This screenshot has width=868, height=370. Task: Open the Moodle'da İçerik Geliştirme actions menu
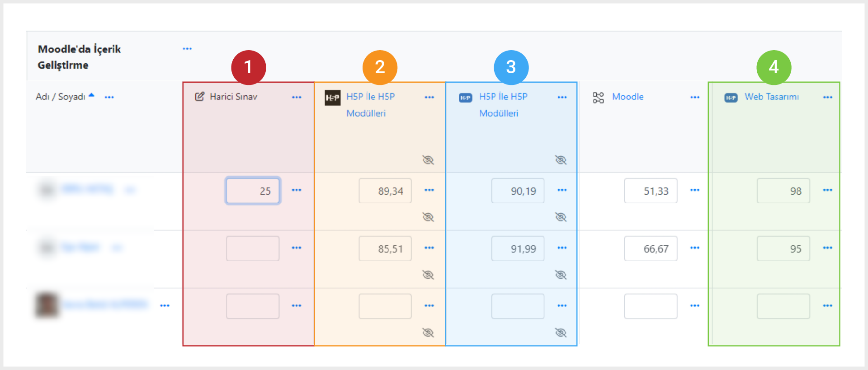(x=187, y=49)
